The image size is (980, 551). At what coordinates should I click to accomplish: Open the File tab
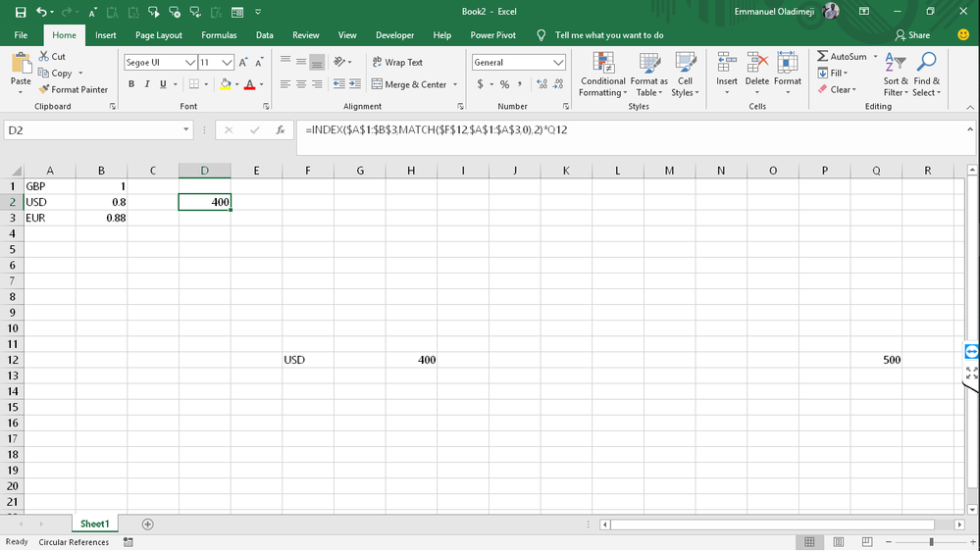(21, 35)
